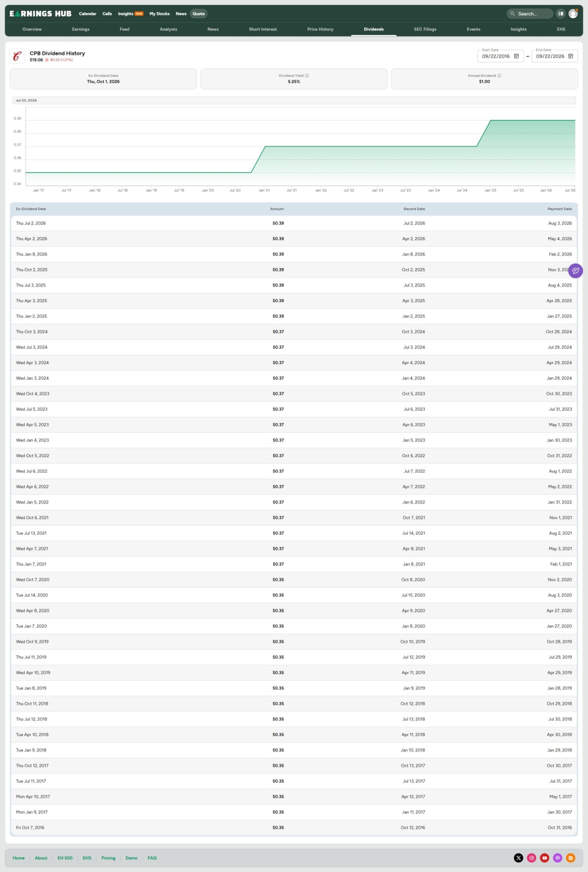Click the red price-down arrow icon
Viewport: 588px width, 872px height.
tap(47, 60)
